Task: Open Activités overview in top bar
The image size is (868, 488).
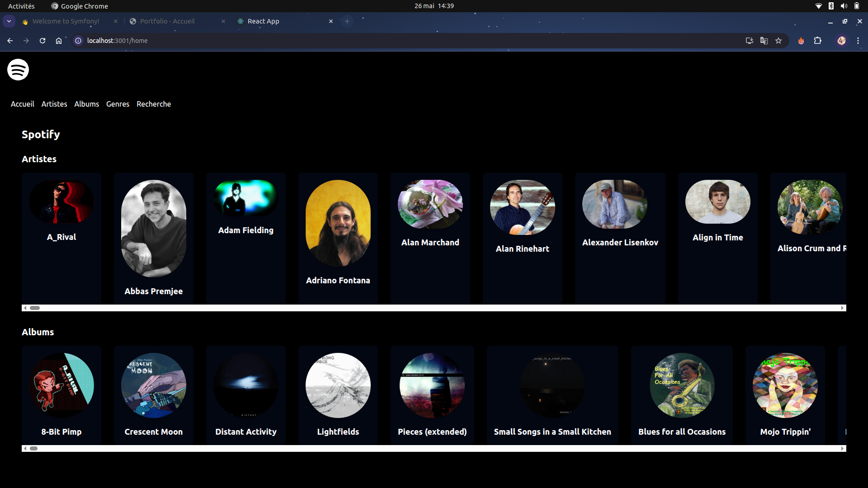Action: (x=21, y=6)
